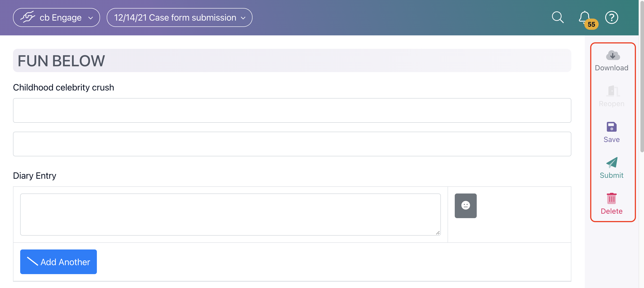Save the form with floppy icon
This screenshot has width=644, height=288.
tap(611, 127)
